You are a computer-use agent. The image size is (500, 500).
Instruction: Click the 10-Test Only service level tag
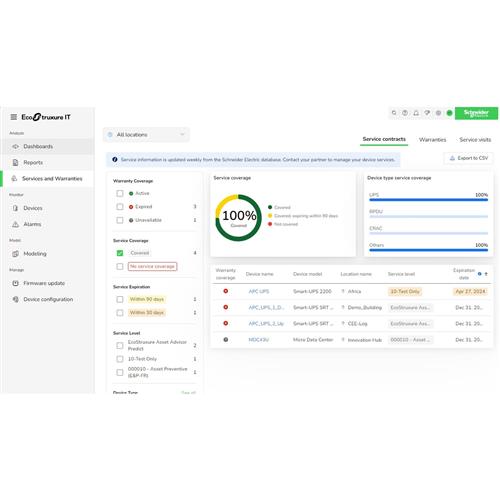tap(405, 291)
